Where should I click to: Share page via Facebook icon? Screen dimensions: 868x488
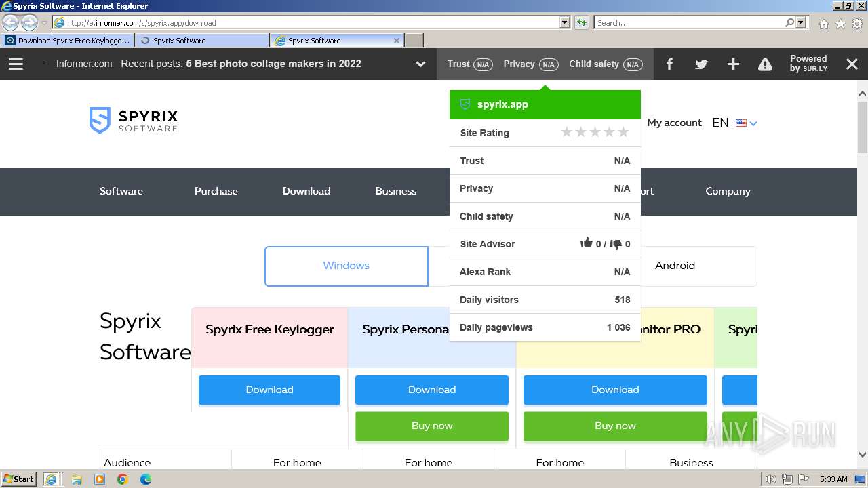[x=669, y=64]
